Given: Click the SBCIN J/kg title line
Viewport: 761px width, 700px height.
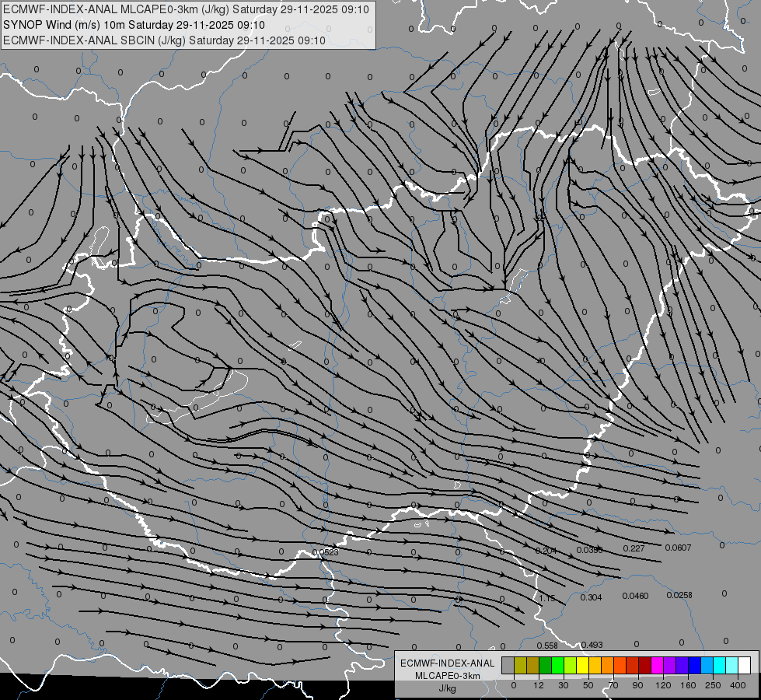Looking at the screenshot, I should [164, 40].
